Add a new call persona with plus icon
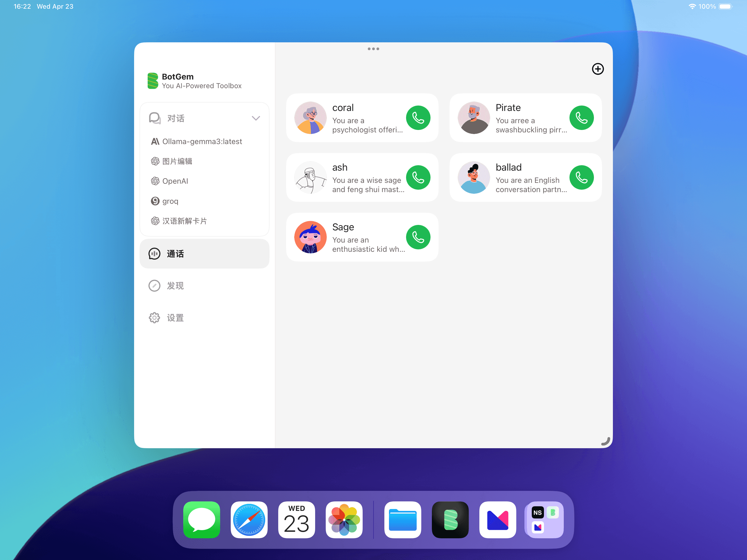Image resolution: width=747 pixels, height=560 pixels. [x=597, y=69]
